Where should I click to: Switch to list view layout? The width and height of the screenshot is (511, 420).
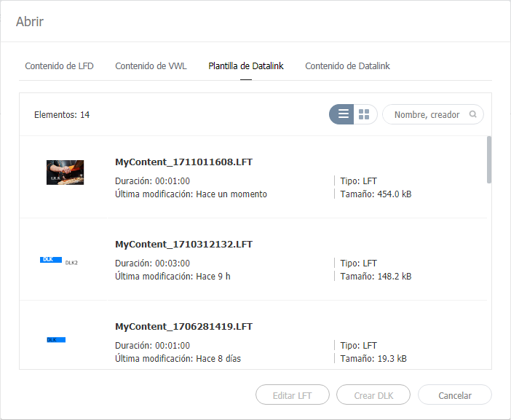click(342, 114)
